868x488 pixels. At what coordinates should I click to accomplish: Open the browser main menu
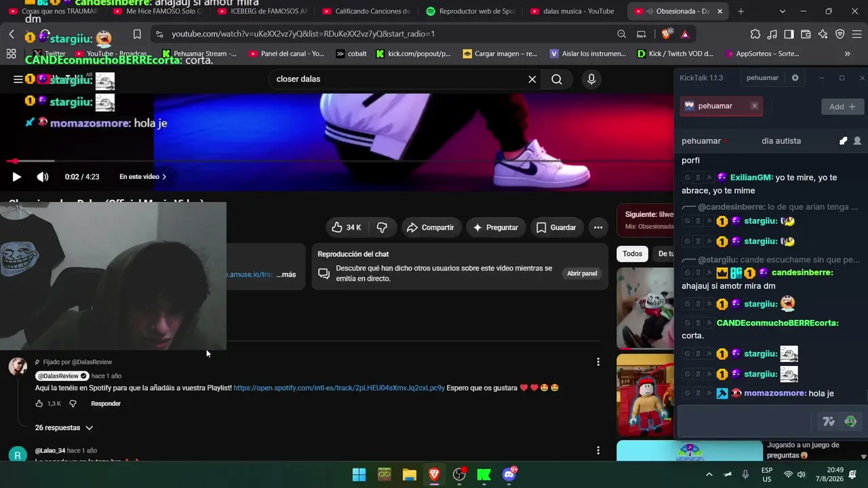coord(857,34)
